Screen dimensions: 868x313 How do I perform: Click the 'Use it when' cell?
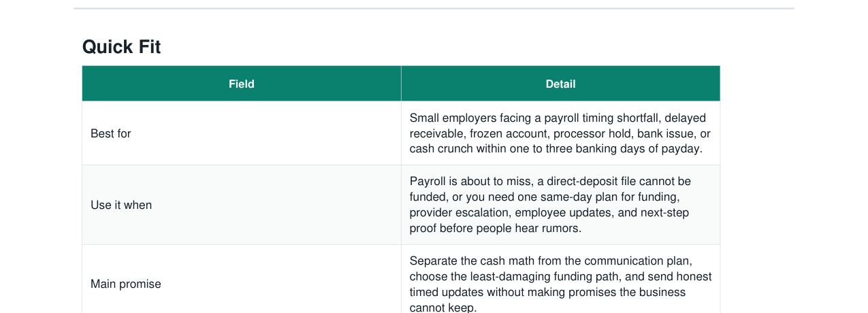pyautogui.click(x=242, y=205)
